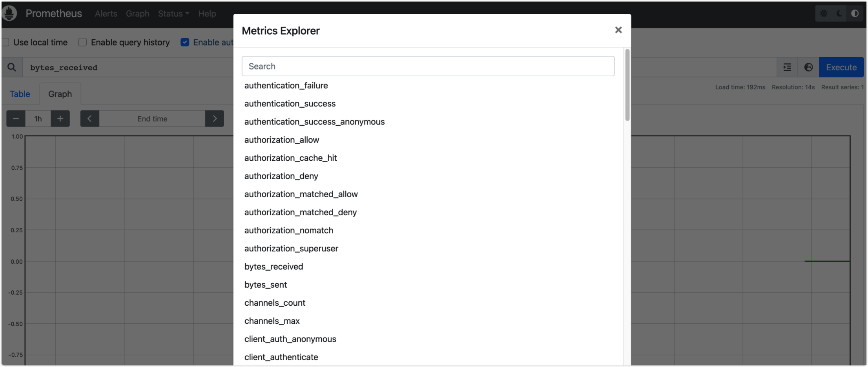Viewport: 868px width, 367px height.
Task: Pick channels_count metric
Action: tap(275, 302)
